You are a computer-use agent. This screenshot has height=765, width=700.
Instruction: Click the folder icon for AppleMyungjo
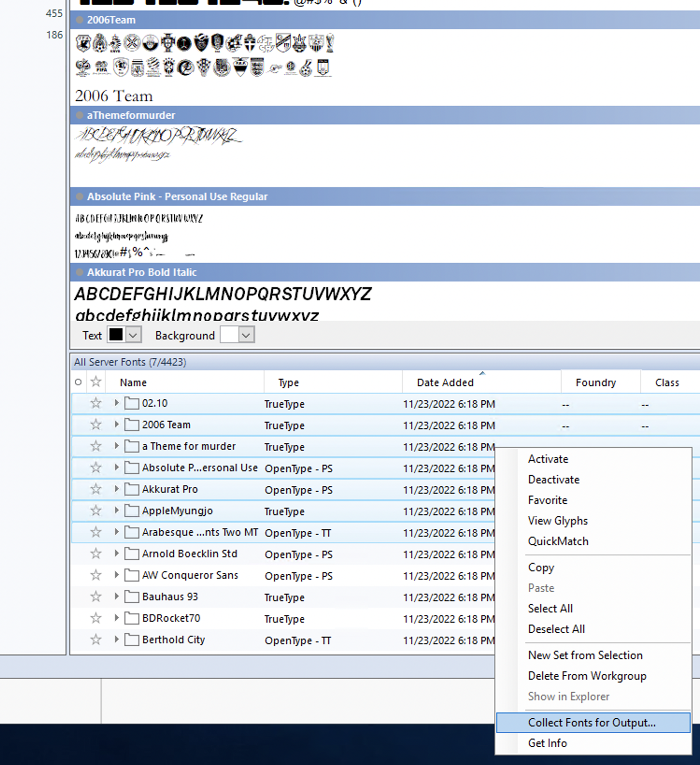[132, 511]
